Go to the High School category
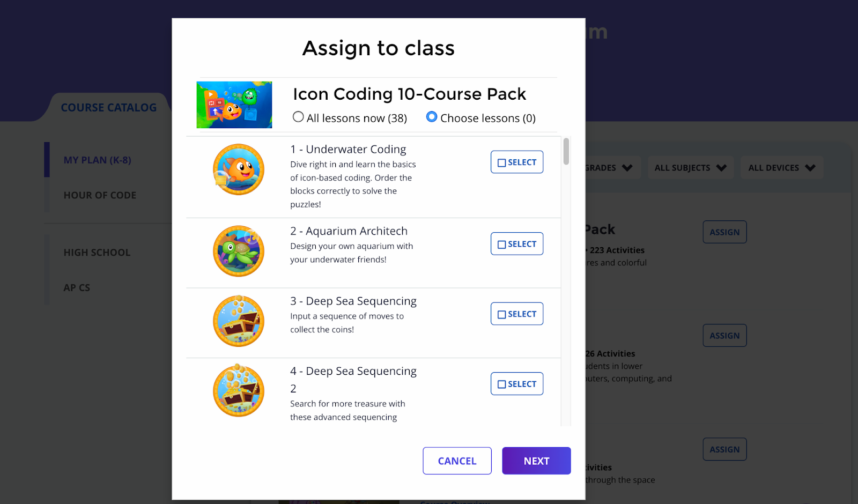 pyautogui.click(x=97, y=253)
